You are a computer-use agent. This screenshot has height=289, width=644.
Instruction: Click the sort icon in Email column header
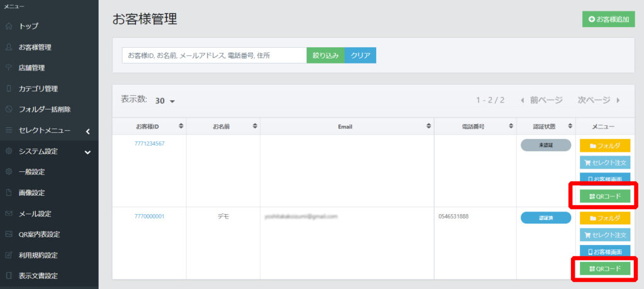point(428,127)
